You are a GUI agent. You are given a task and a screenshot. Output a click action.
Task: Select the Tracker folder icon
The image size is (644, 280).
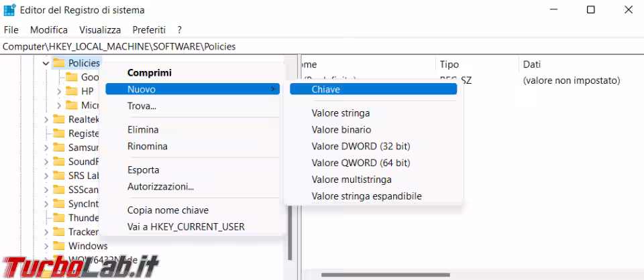pos(59,232)
